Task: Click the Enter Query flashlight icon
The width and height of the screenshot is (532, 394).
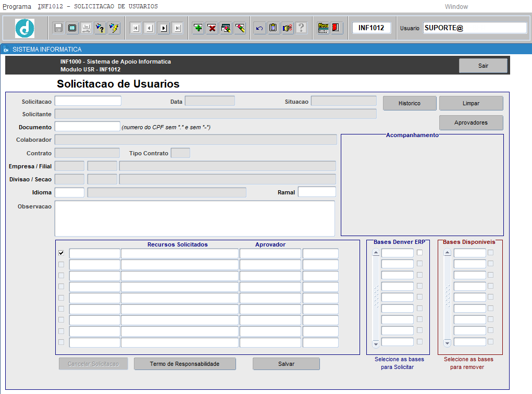Action: pos(100,28)
